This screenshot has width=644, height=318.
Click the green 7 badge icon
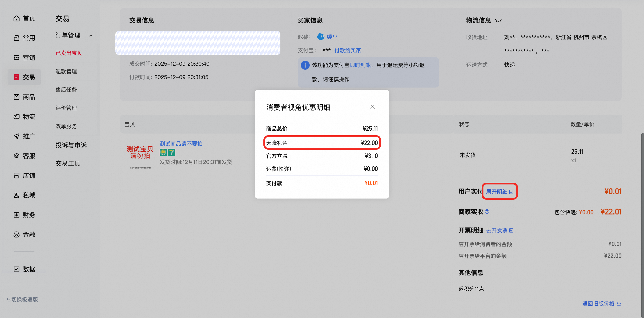tap(172, 152)
